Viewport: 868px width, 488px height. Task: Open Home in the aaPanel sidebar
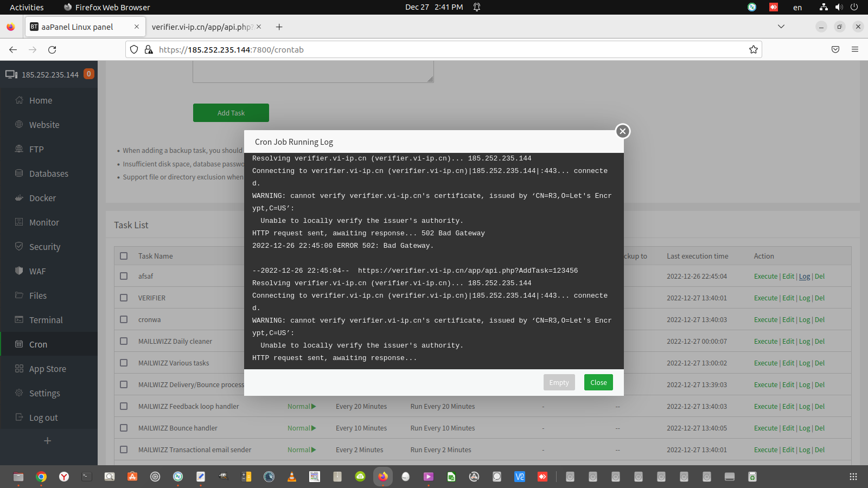click(41, 100)
